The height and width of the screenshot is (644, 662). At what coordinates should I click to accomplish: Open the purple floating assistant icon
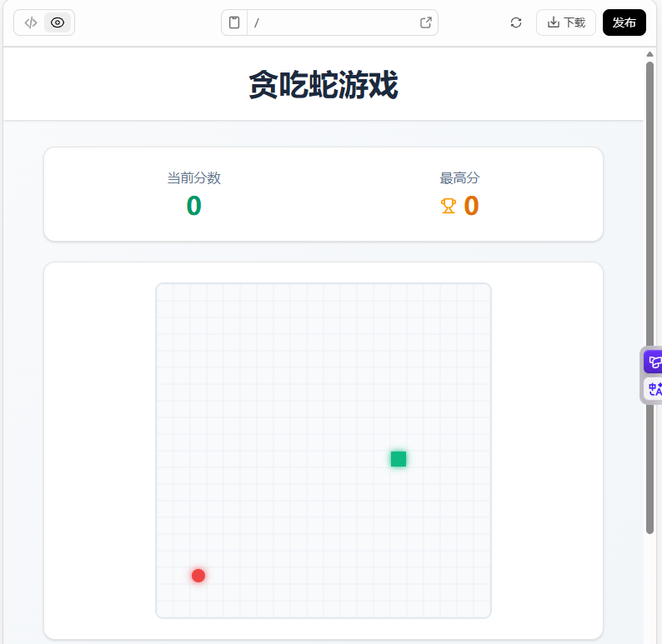tap(654, 362)
